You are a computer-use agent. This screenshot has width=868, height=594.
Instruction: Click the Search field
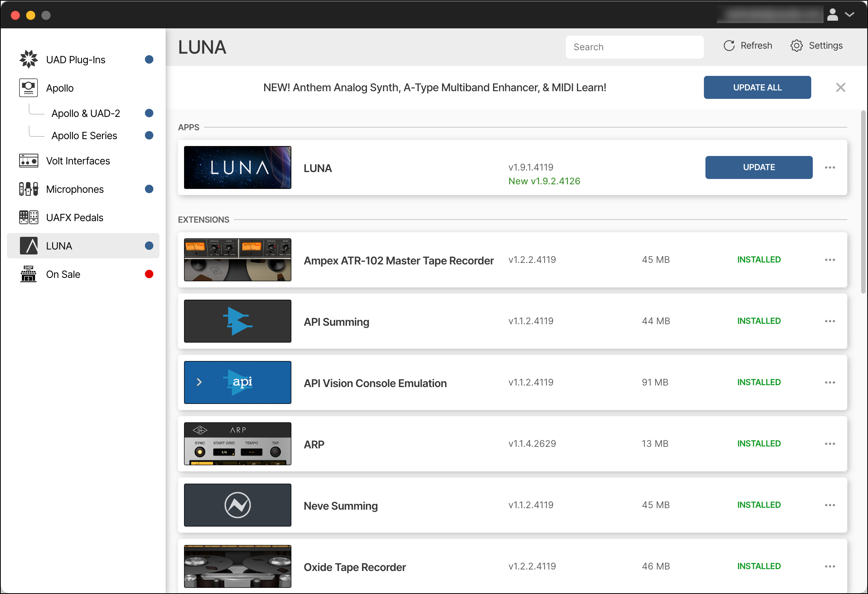[635, 47]
